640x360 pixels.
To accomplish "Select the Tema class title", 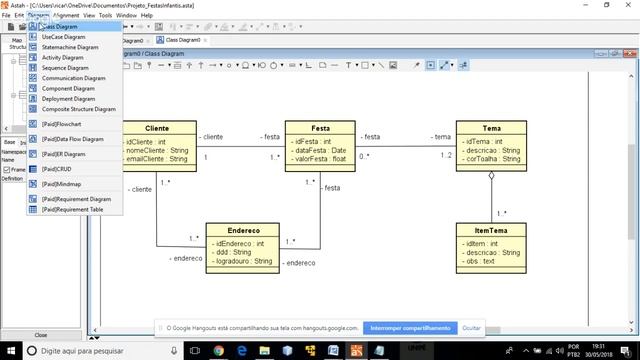I will coord(491,128).
